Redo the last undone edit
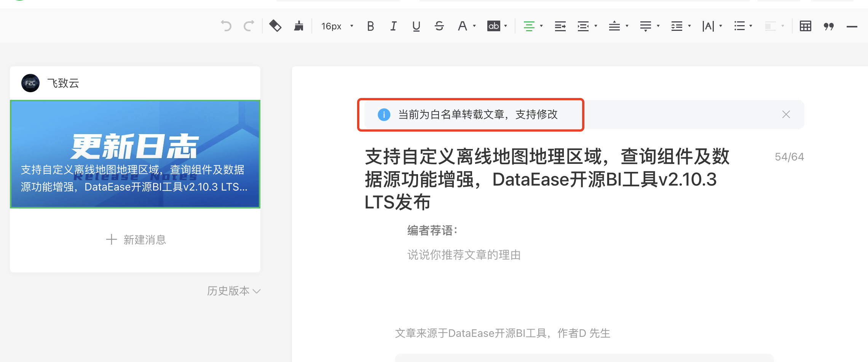This screenshot has height=362, width=868. pos(249,26)
